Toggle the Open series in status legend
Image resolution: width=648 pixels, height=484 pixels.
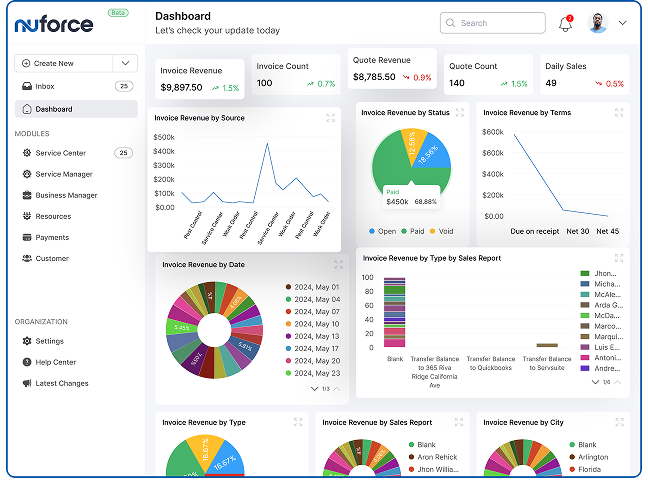381,231
